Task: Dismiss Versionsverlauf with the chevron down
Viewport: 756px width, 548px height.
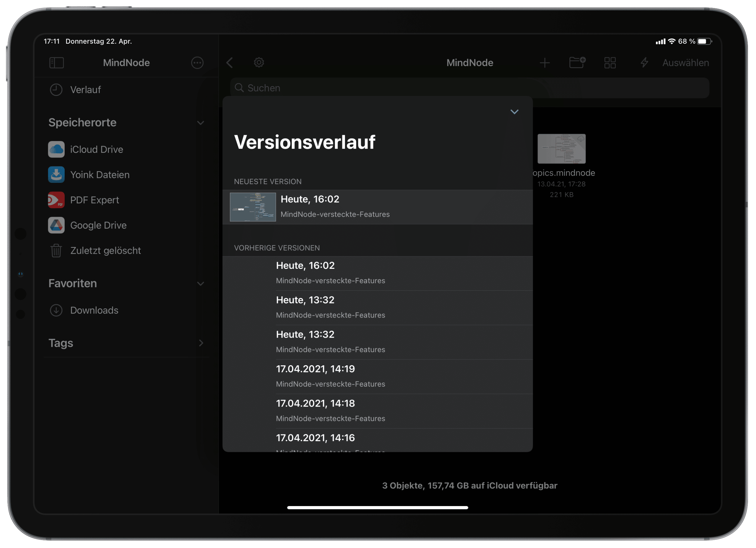Action: tap(514, 112)
